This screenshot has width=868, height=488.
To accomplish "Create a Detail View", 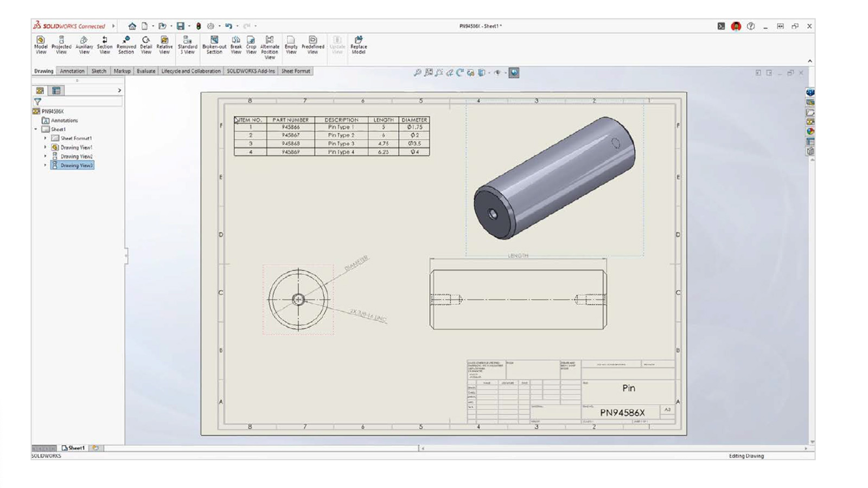I will point(146,45).
